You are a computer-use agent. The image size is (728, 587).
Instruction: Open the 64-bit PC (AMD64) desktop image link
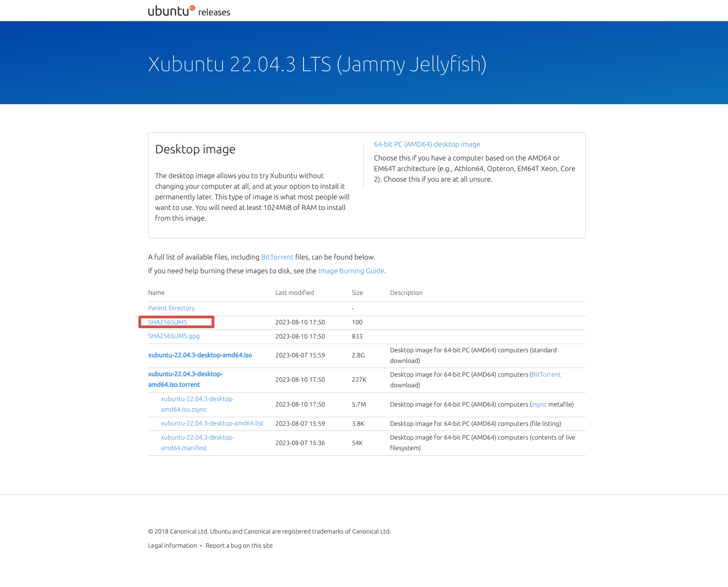427,144
